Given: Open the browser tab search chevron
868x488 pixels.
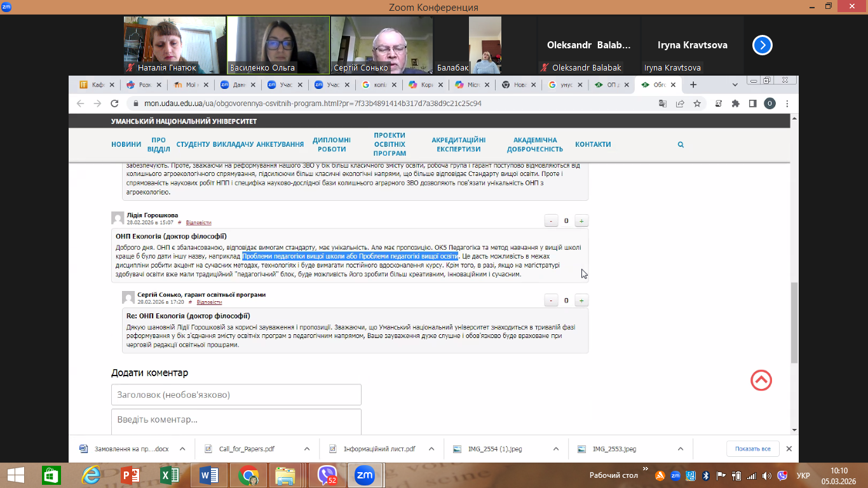Looking at the screenshot, I should tap(735, 85).
